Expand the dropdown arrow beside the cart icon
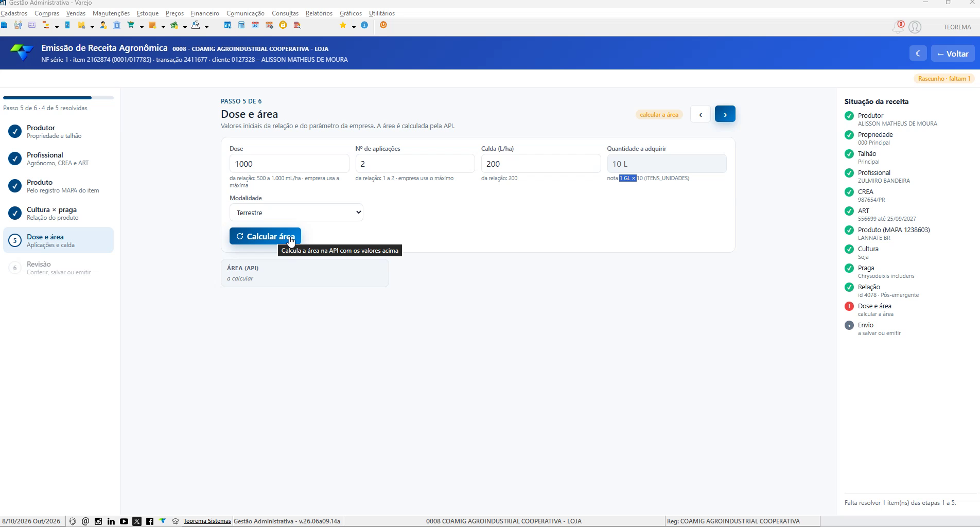 [142, 27]
